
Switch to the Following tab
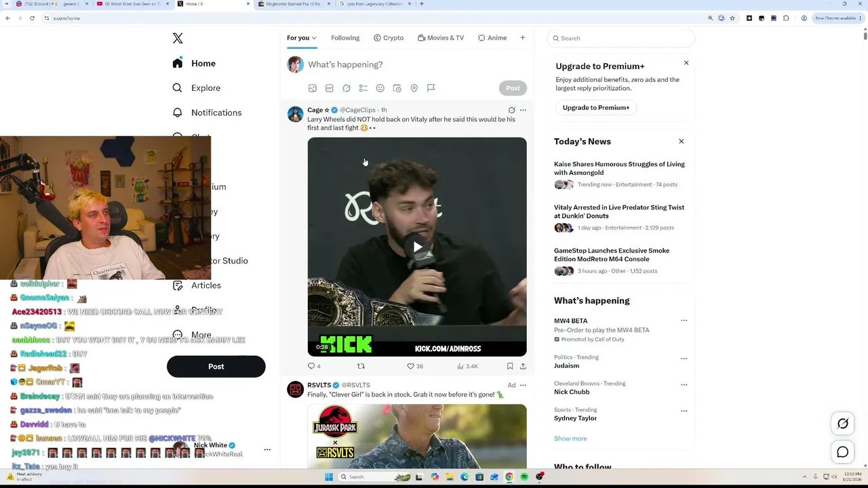[345, 38]
